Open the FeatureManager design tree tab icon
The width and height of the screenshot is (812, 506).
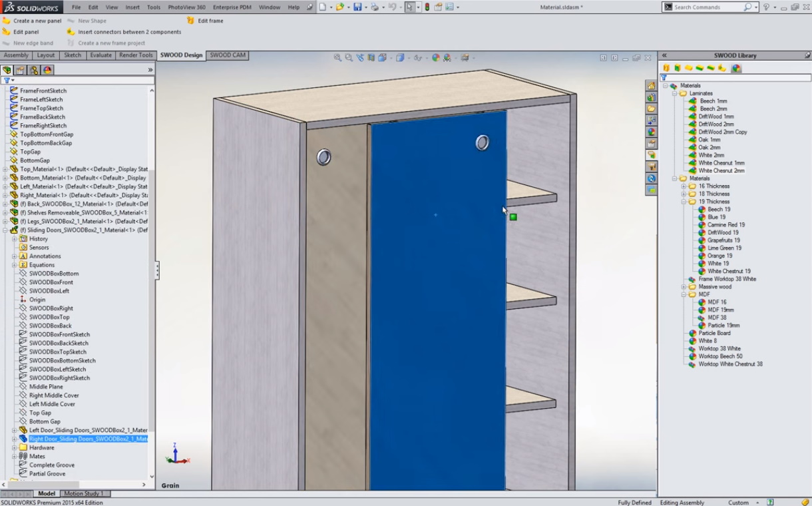[7, 70]
